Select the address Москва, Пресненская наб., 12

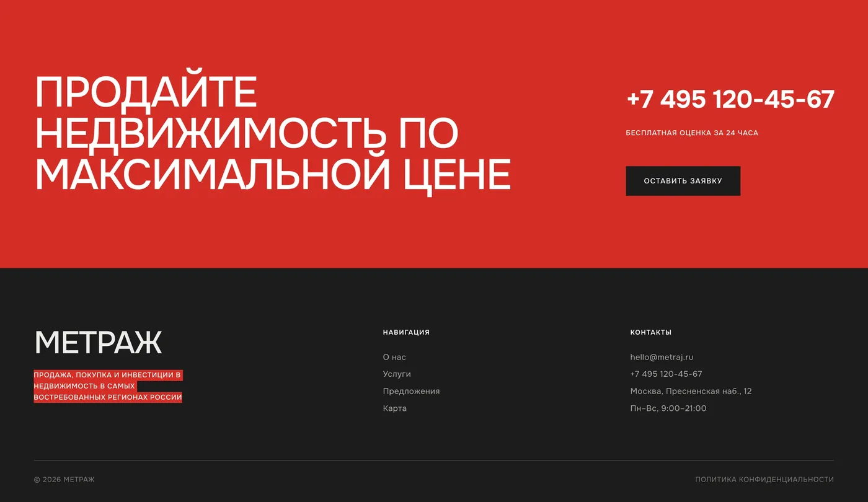(x=691, y=391)
